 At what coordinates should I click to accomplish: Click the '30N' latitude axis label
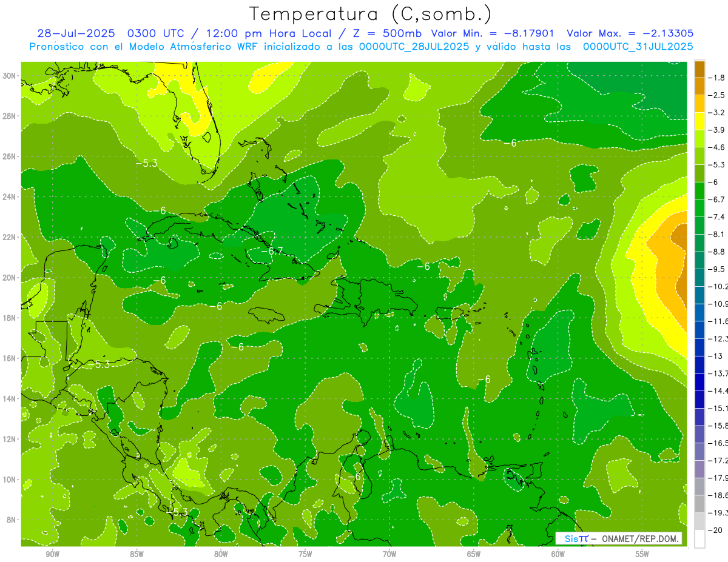pos(9,76)
